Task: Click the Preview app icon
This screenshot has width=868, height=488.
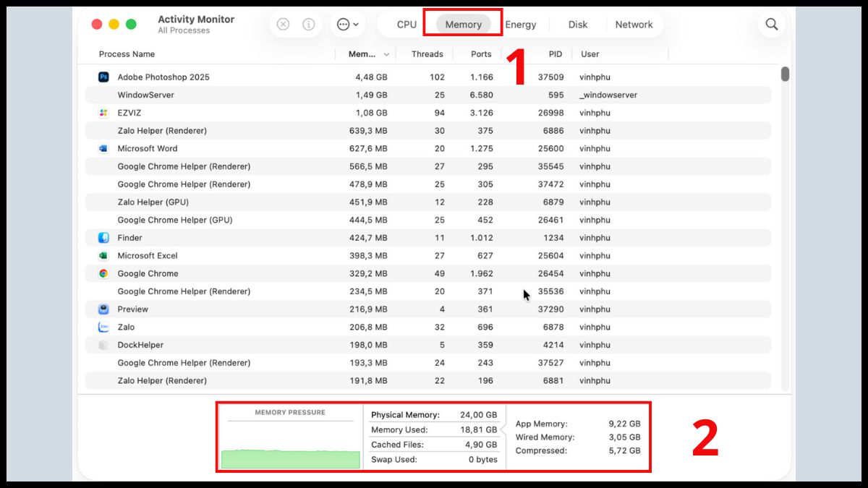Action: coord(103,309)
